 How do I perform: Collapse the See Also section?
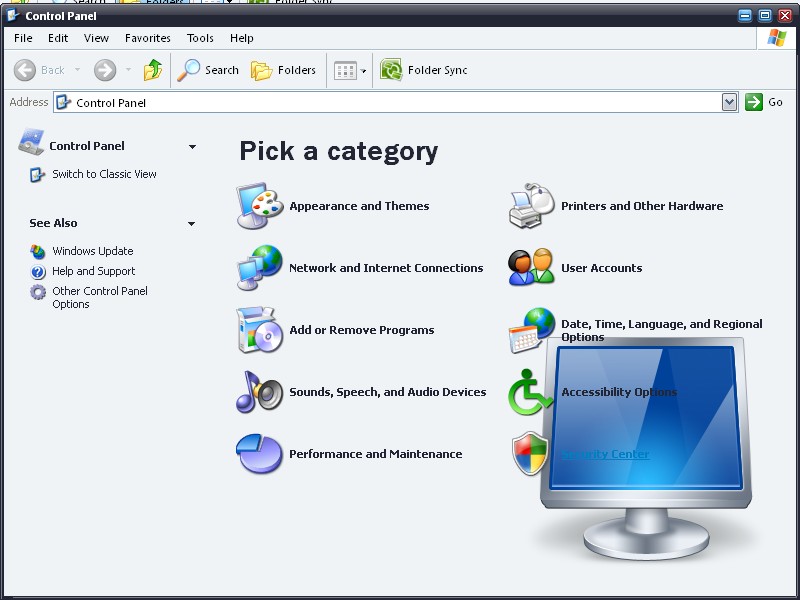tap(191, 223)
